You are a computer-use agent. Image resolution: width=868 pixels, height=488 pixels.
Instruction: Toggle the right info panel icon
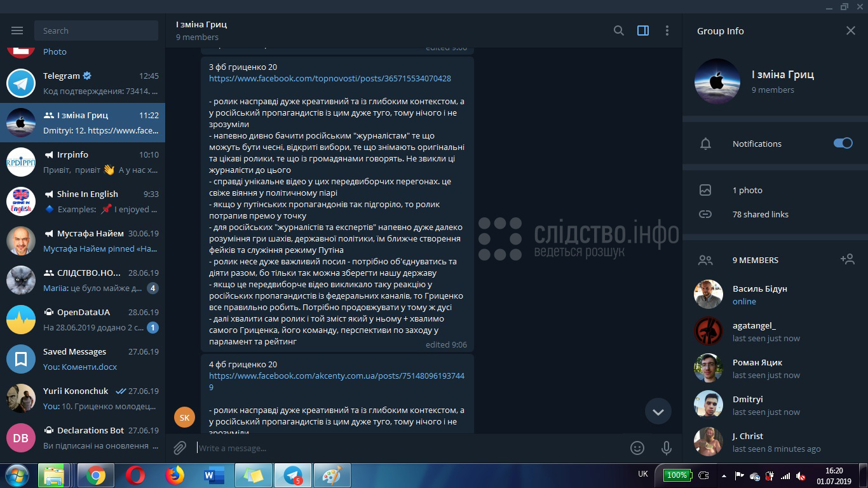coord(643,30)
